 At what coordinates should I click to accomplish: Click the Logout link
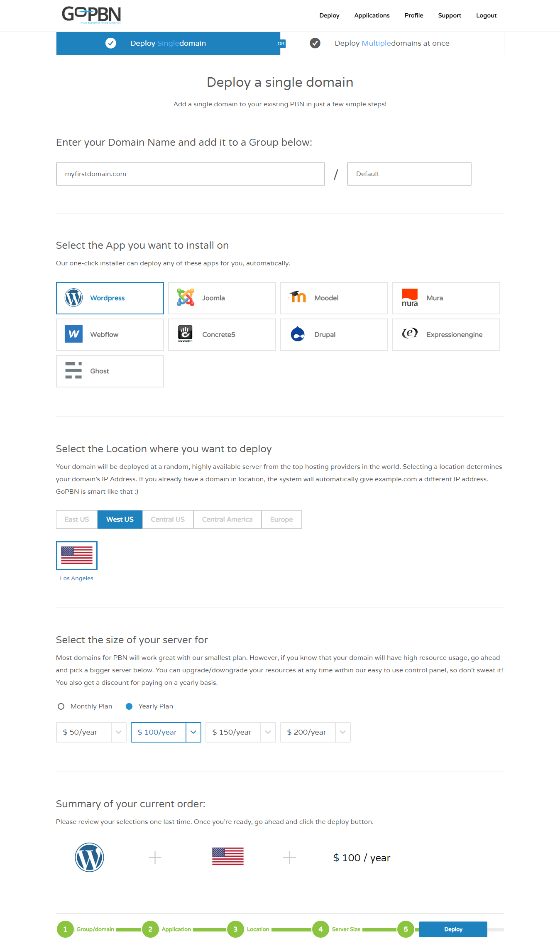tap(486, 15)
